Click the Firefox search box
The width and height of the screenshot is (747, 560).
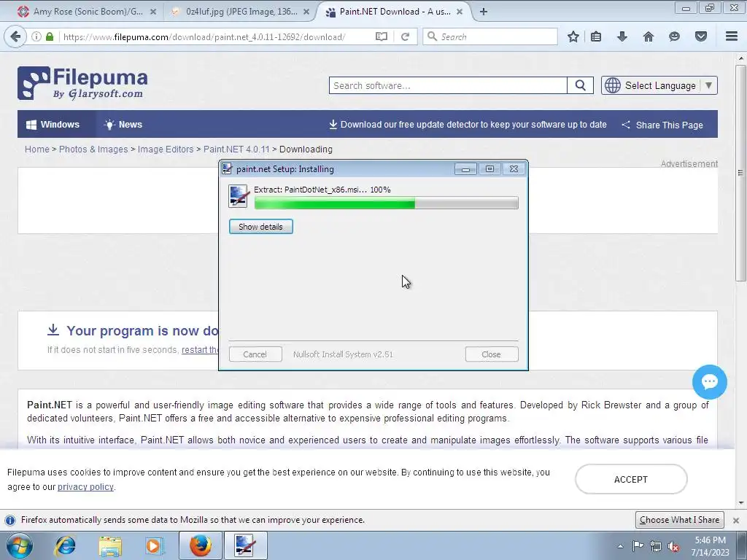[490, 36]
